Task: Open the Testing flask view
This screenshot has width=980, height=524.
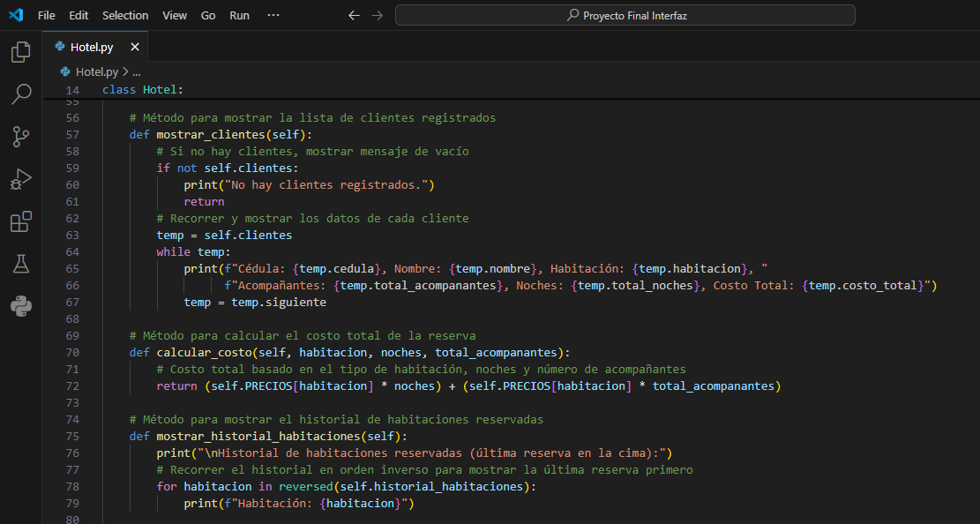Action: click(x=20, y=264)
